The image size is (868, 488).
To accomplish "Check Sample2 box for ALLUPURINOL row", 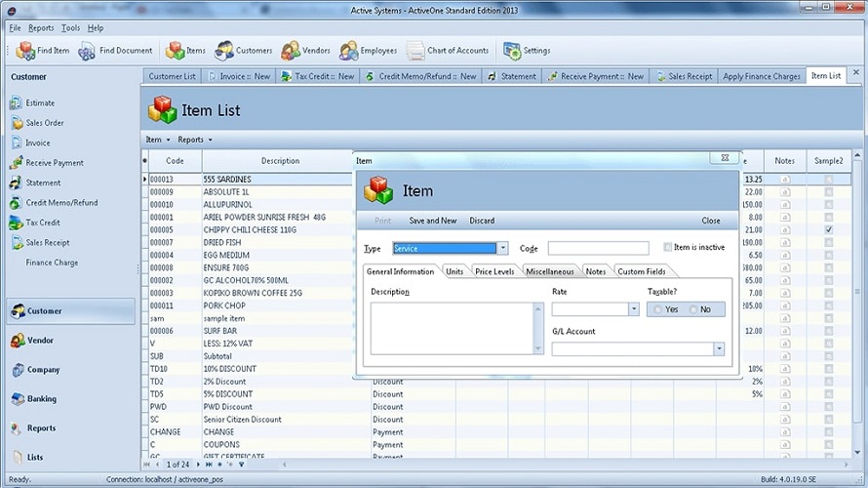I will coord(829,205).
